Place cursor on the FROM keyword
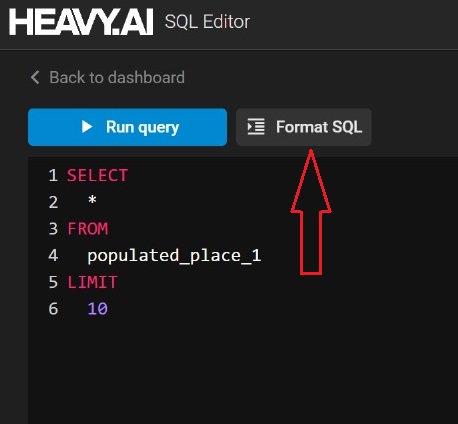The height and width of the screenshot is (424, 458). pos(88,229)
